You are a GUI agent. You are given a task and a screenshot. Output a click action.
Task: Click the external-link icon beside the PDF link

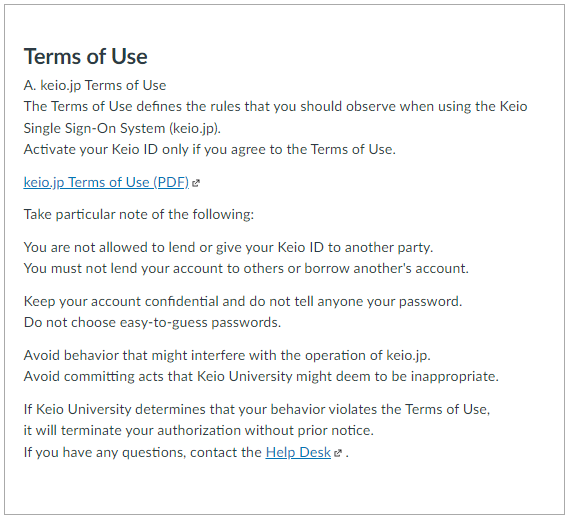pos(196,183)
